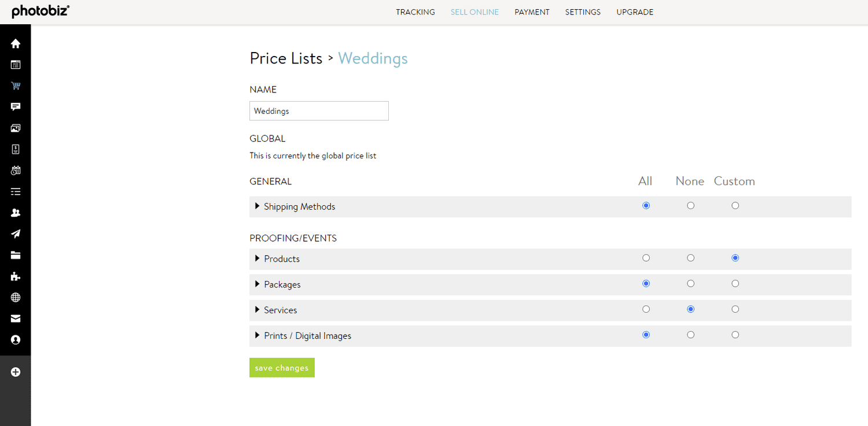Click the plus icon at sidebar bottom

pyautogui.click(x=16, y=372)
